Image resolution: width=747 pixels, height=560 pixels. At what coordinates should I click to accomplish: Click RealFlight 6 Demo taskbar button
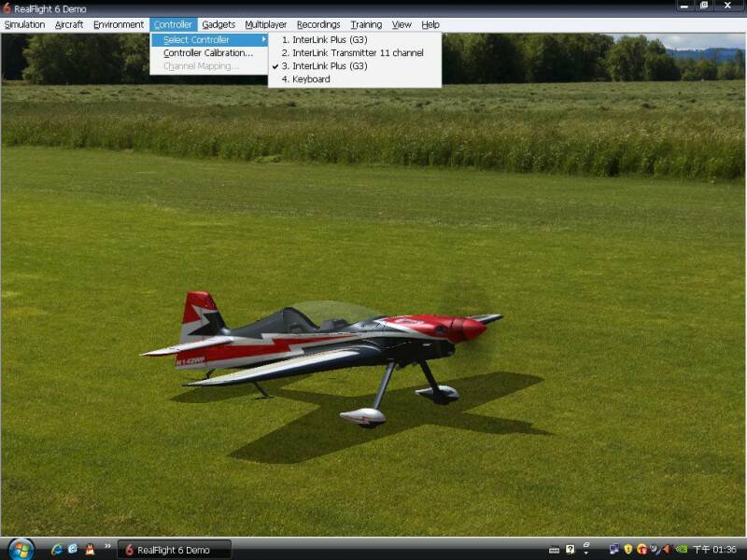pyautogui.click(x=175, y=550)
